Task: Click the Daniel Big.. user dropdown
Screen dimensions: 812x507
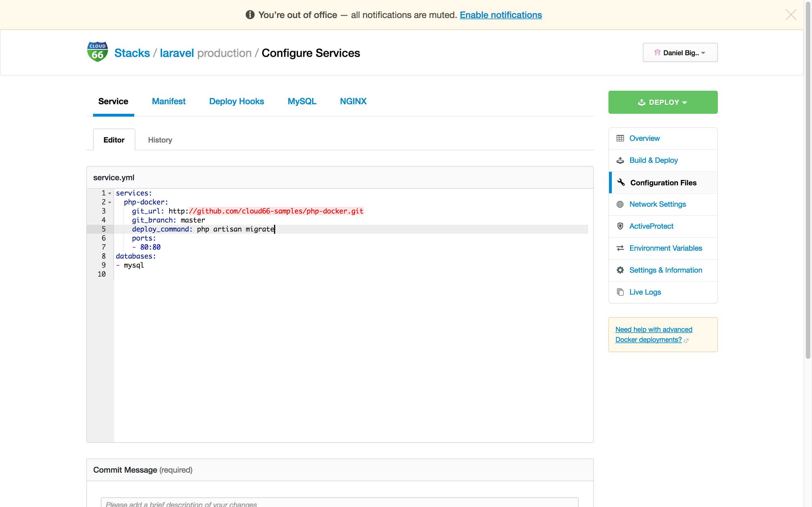Action: pos(680,52)
